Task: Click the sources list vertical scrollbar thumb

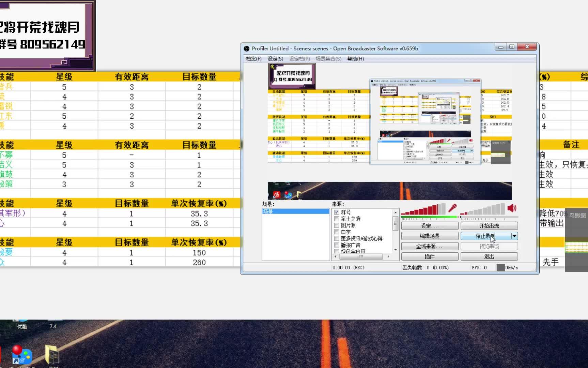Action: coord(395,223)
